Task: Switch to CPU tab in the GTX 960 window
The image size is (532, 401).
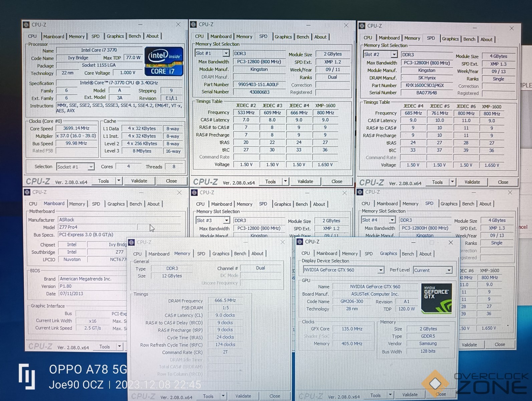Action: pos(306,253)
